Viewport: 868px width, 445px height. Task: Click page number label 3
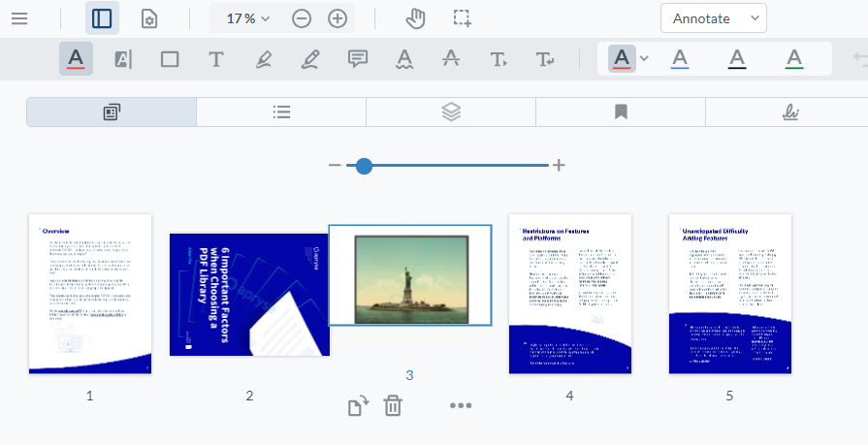pyautogui.click(x=409, y=375)
